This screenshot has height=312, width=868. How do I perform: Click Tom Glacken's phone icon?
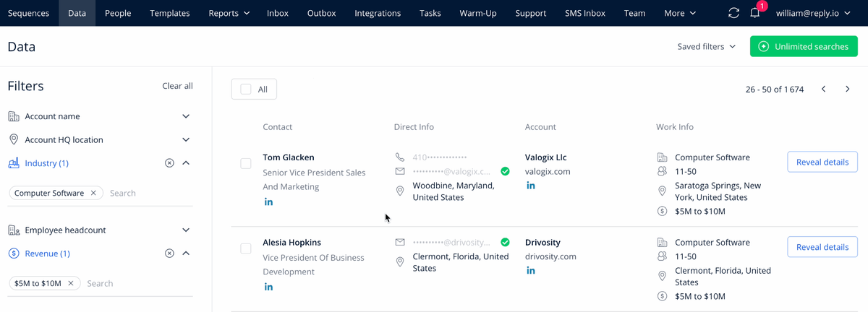400,157
